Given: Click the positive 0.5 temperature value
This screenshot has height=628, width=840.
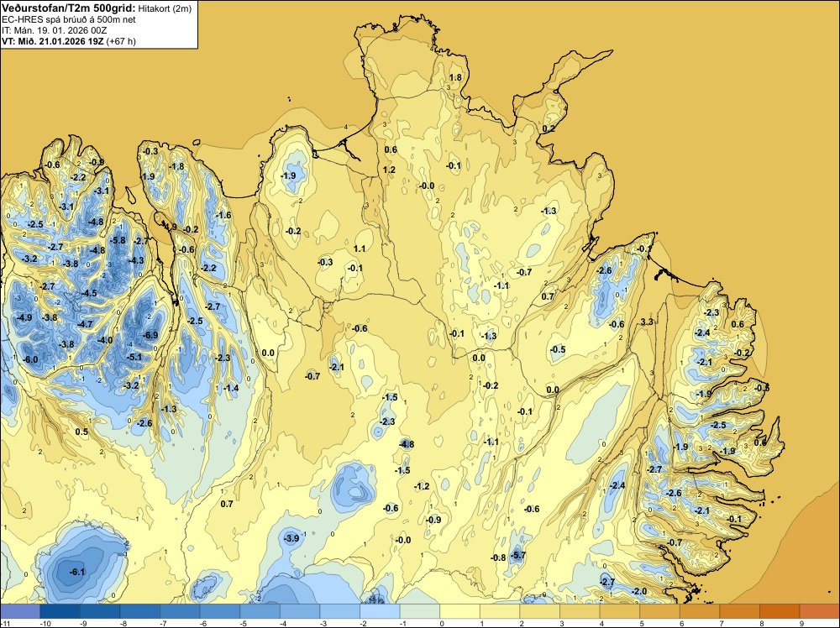Looking at the screenshot, I should click(x=81, y=432).
